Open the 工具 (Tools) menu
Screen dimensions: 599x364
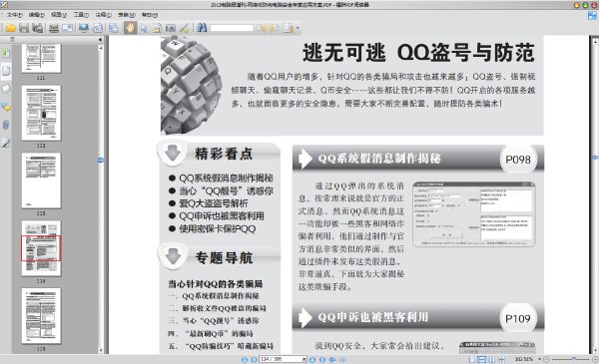81,15
